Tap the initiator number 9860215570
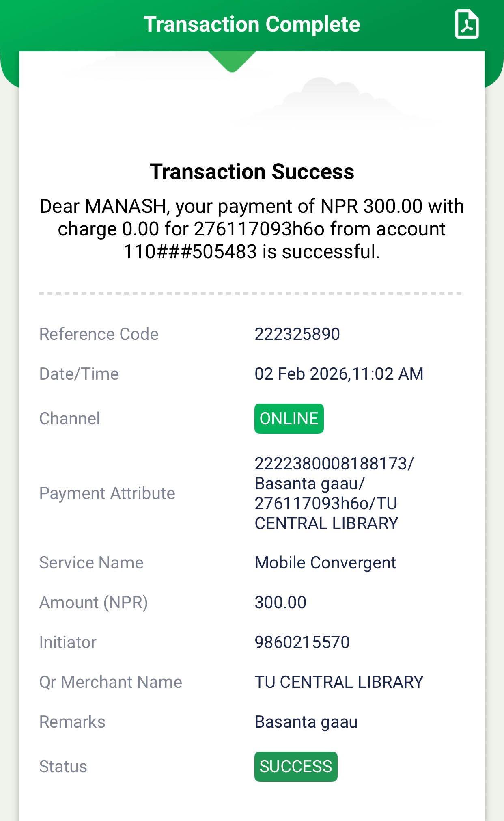 (x=302, y=642)
